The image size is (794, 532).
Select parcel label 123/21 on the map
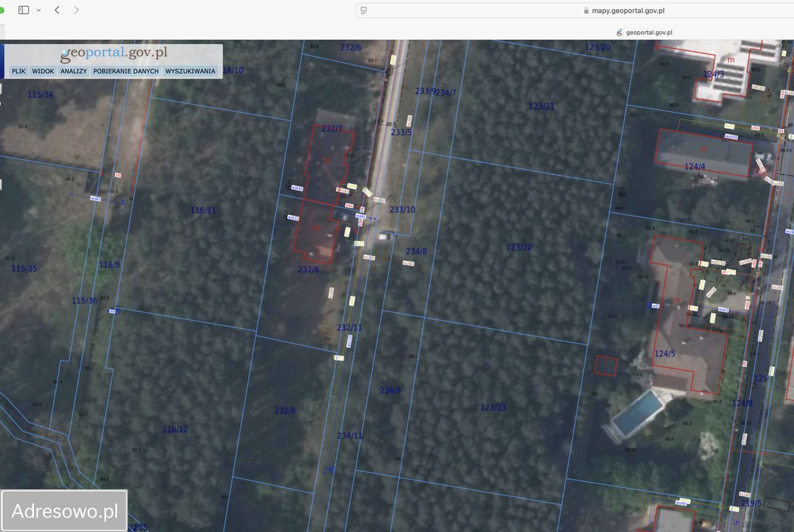click(x=542, y=107)
